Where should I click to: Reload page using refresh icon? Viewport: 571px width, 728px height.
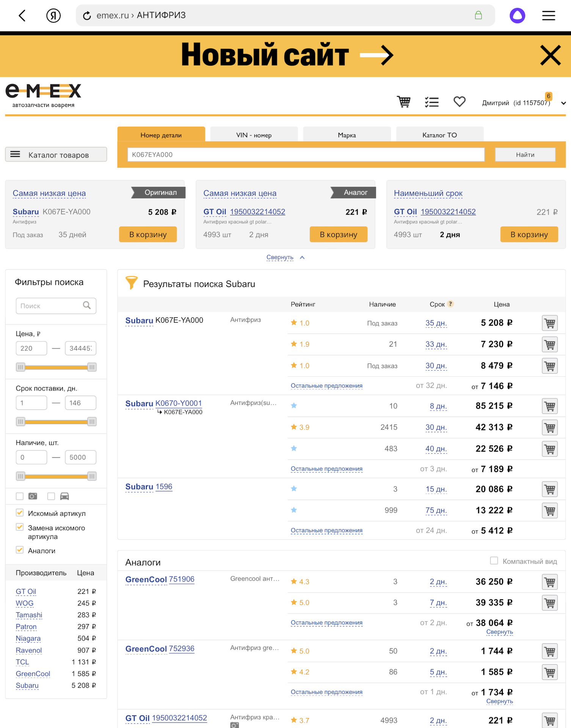point(87,16)
